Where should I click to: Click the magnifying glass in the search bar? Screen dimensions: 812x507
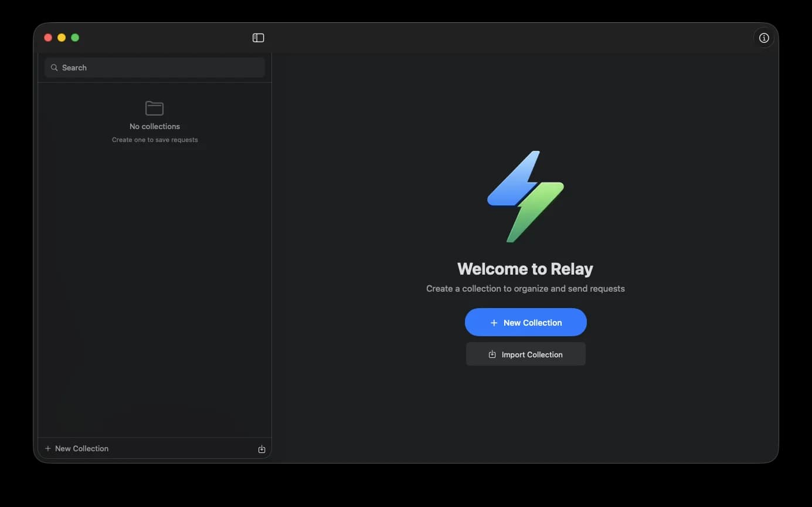(x=54, y=67)
